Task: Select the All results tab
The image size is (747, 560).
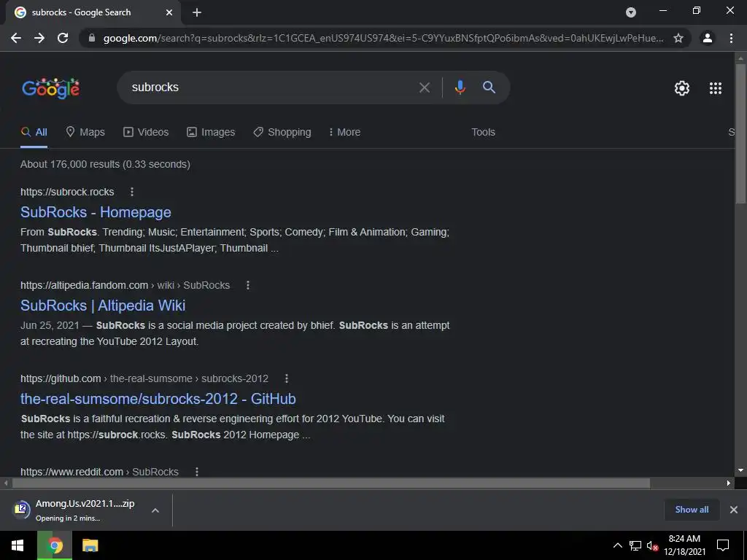Action: pos(34,133)
